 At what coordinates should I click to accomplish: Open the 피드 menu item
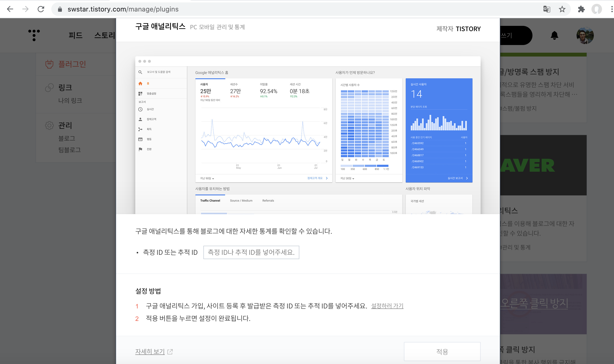pos(75,35)
